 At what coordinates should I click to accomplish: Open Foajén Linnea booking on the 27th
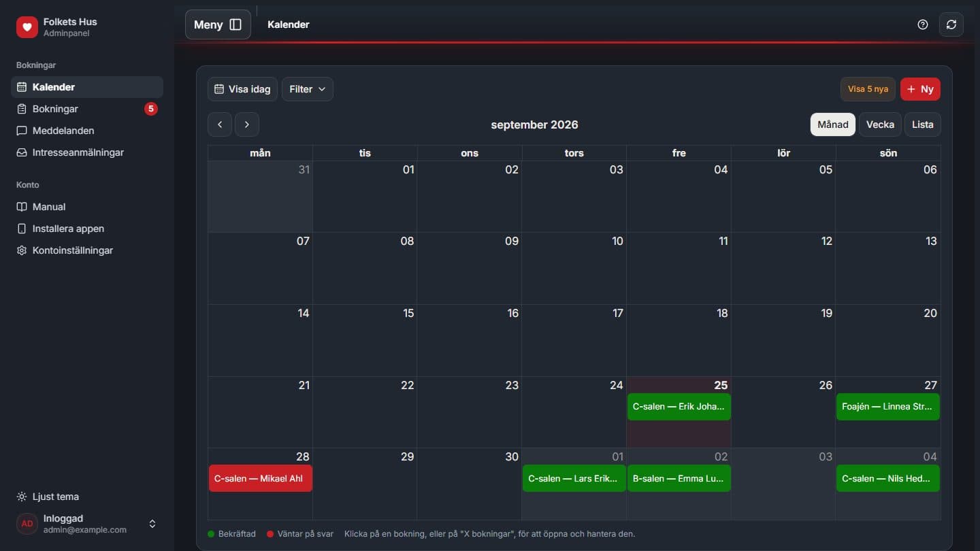click(888, 407)
